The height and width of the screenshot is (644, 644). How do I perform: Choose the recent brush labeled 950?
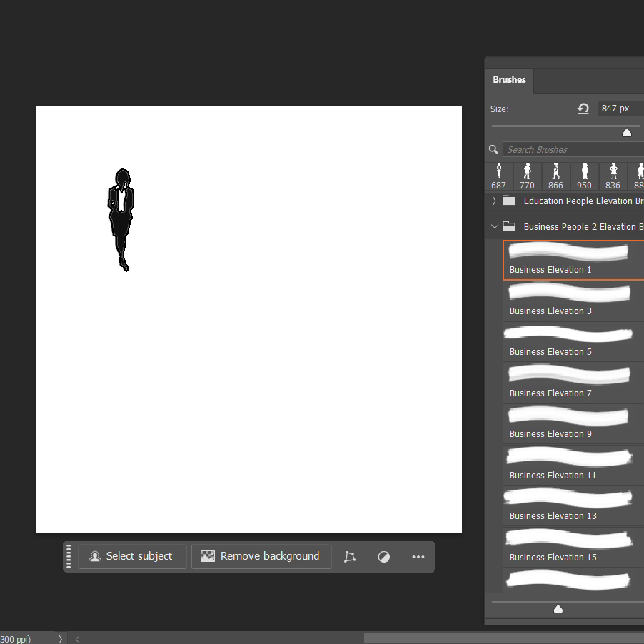pos(584,176)
